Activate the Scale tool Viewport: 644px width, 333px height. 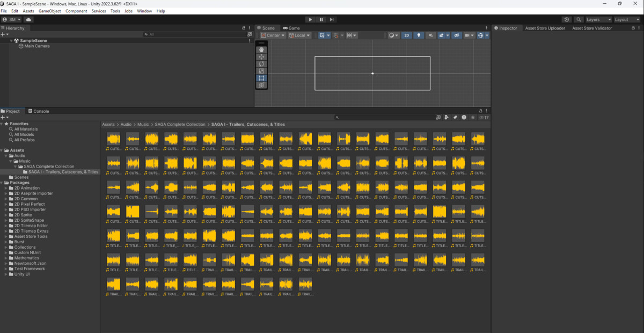click(261, 71)
